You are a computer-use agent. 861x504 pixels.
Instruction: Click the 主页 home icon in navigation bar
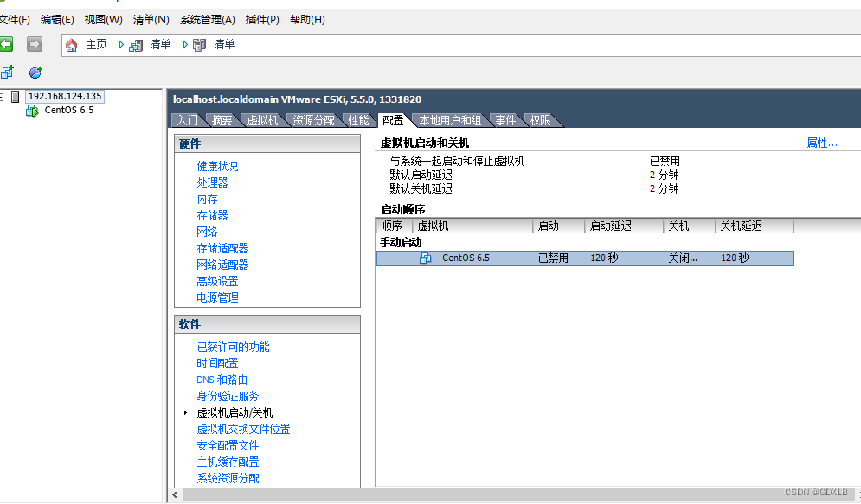[x=71, y=45]
